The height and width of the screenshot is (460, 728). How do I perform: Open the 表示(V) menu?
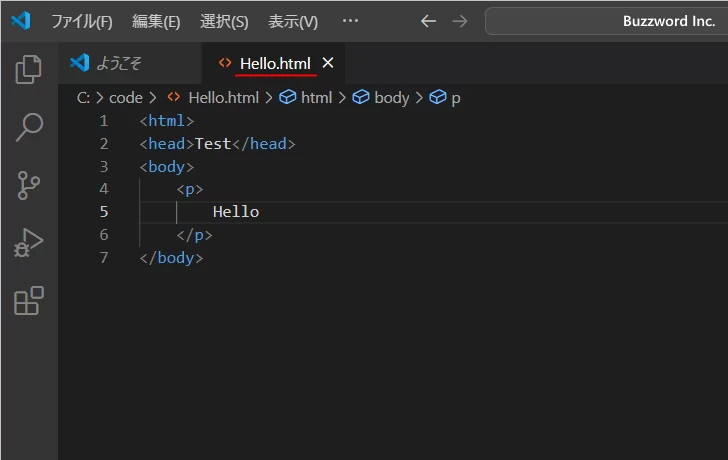[293, 21]
